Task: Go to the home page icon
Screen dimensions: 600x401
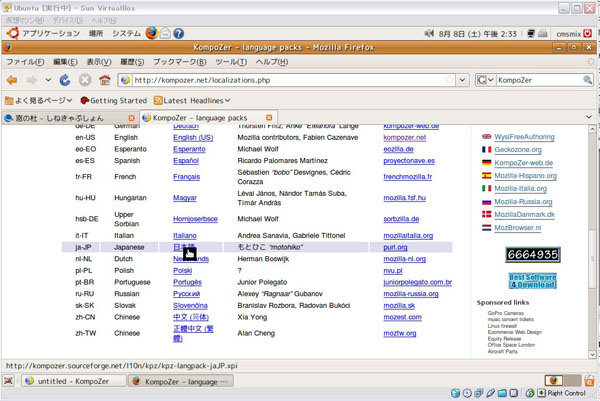Action: click(104, 80)
